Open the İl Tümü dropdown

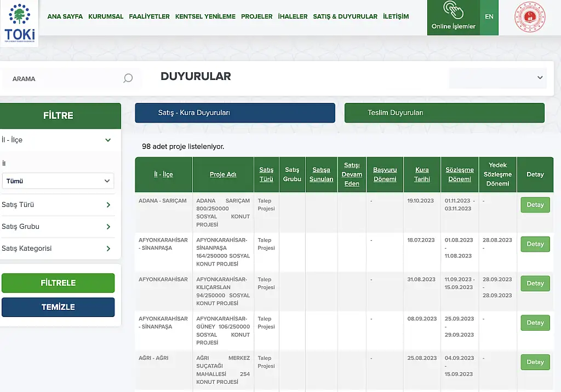click(x=58, y=181)
